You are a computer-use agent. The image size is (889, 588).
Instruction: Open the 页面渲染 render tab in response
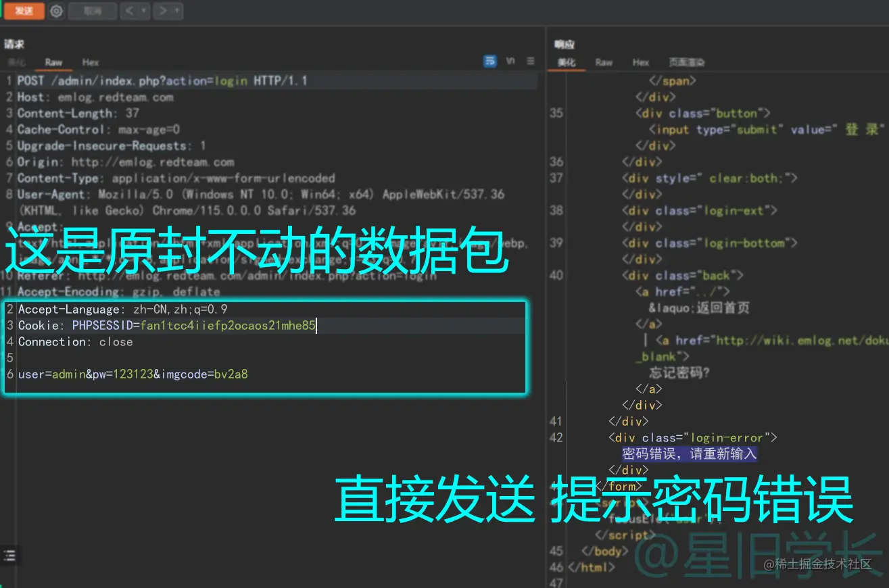pos(687,62)
